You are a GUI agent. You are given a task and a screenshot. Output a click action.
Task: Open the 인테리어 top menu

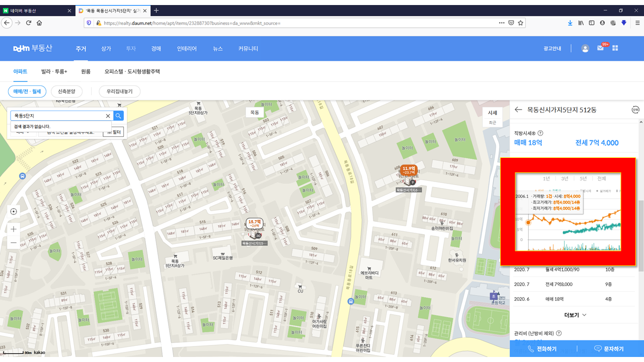[187, 48]
